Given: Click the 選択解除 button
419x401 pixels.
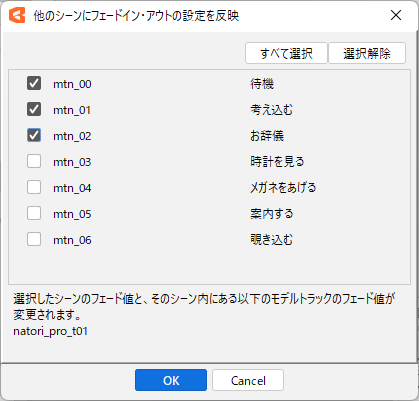Looking at the screenshot, I should pos(367,53).
